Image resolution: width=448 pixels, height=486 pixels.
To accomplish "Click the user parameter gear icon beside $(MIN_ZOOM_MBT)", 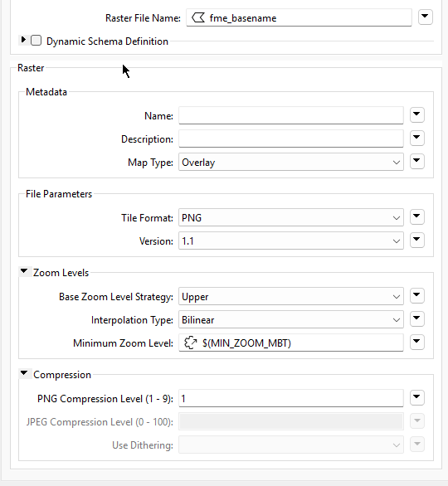I will click(190, 343).
